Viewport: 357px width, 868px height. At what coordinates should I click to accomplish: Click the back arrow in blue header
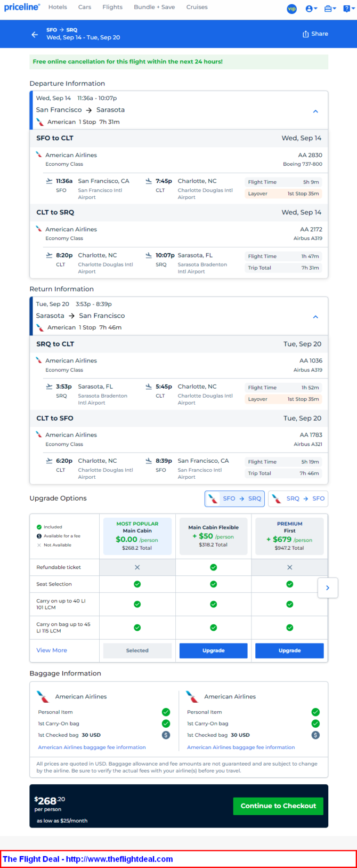pos(35,34)
